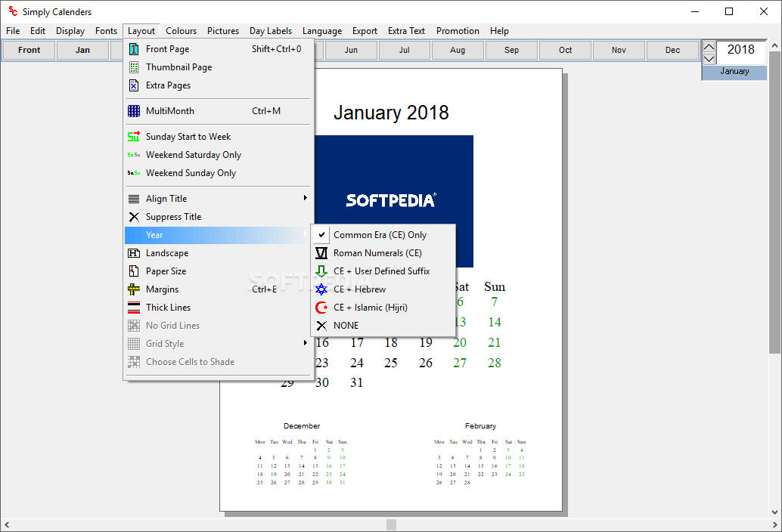Click the Thick Lines icon
Screen dimensions: 782x532
click(x=134, y=308)
